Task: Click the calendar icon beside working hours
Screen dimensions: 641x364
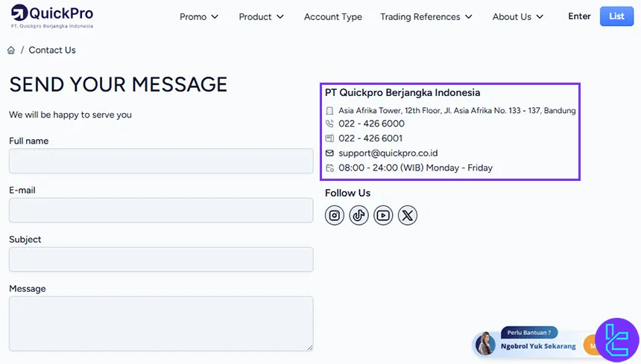Action: (329, 168)
